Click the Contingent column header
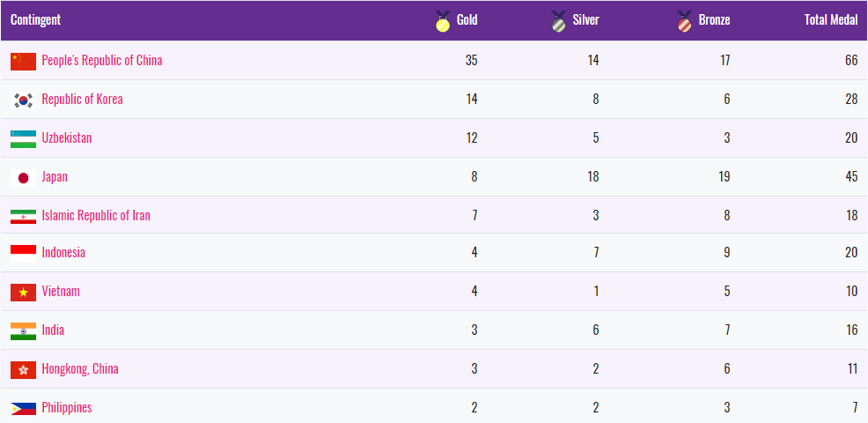Screen dimensions: 868x423 pos(35,20)
